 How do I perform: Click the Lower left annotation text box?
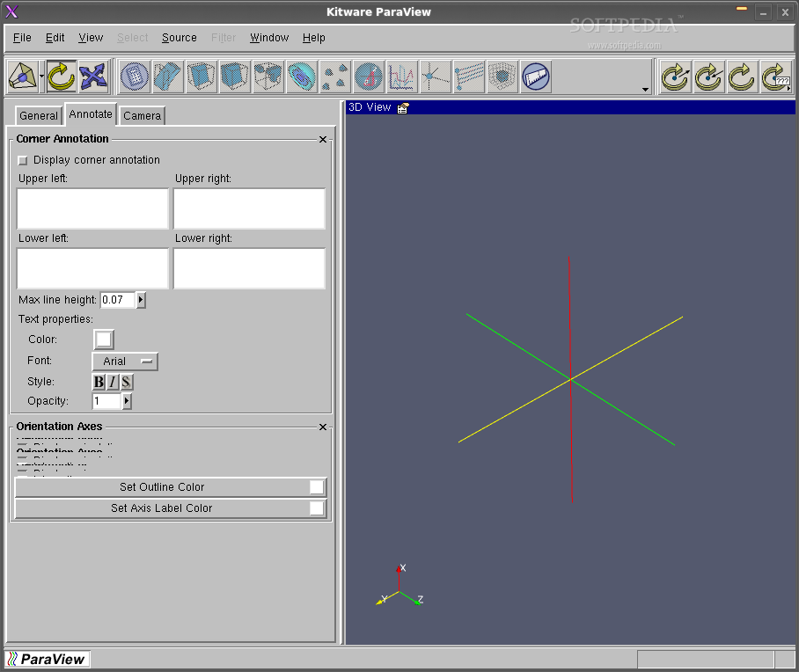(92, 268)
